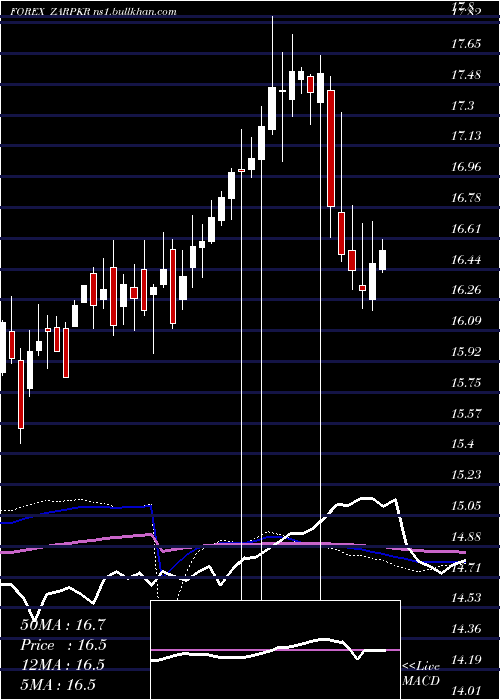Click the 16.44 price axis label
This screenshot has width=500, height=700.
[x=466, y=260]
